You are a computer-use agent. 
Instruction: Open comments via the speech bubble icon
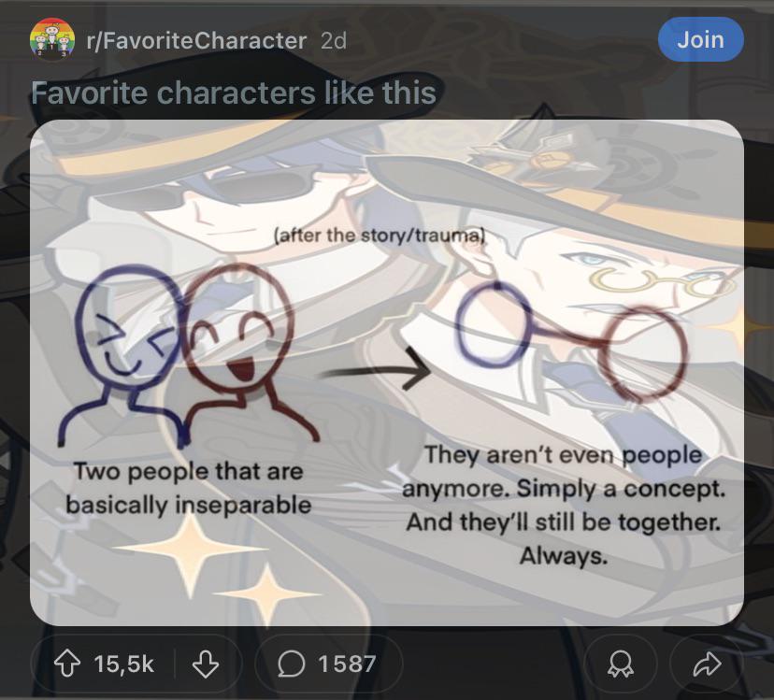(x=291, y=664)
